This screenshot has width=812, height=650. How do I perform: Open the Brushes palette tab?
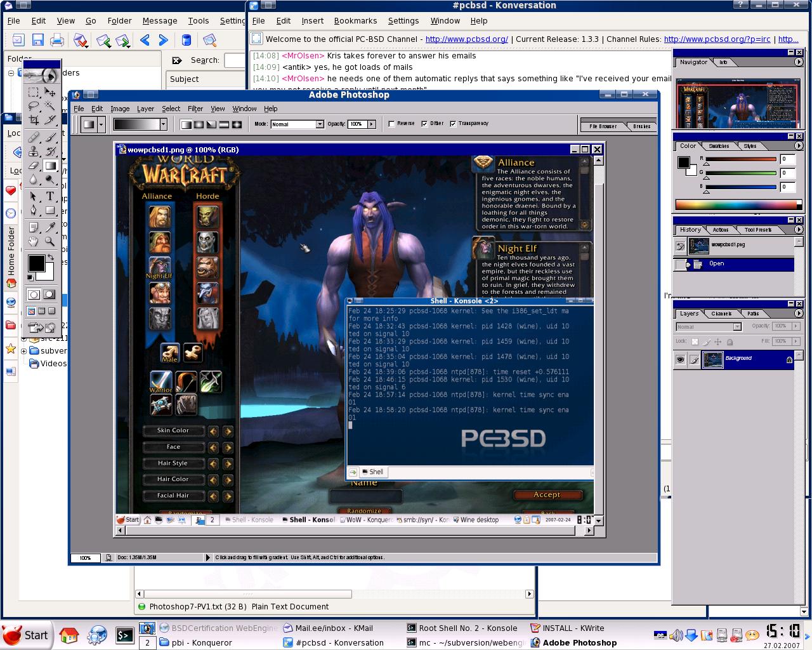coord(641,126)
